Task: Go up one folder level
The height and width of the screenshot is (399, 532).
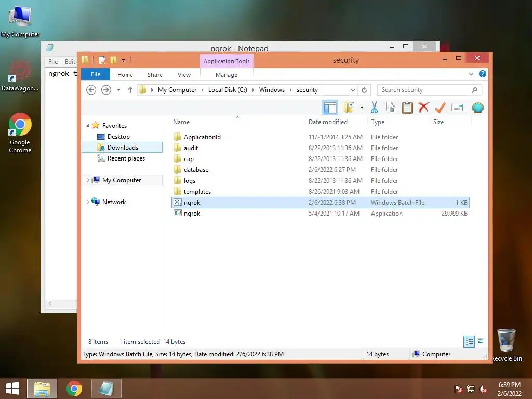Action: tap(130, 90)
